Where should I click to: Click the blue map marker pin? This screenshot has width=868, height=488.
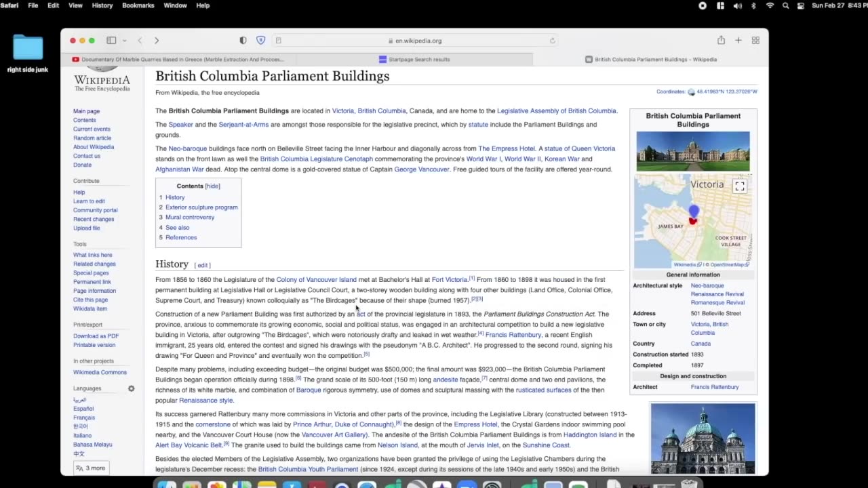pyautogui.click(x=693, y=213)
